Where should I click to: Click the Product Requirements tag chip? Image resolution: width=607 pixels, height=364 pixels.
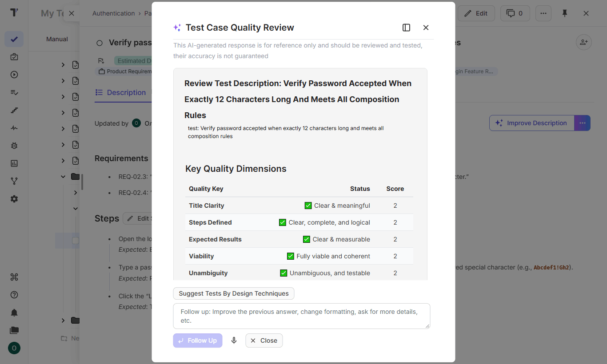[124, 71]
